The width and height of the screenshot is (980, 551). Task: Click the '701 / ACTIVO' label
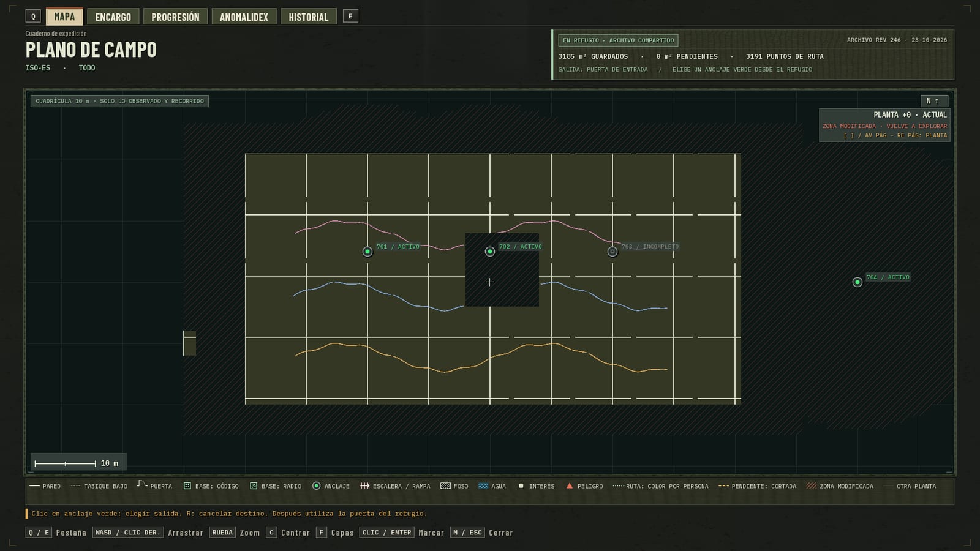(x=398, y=247)
